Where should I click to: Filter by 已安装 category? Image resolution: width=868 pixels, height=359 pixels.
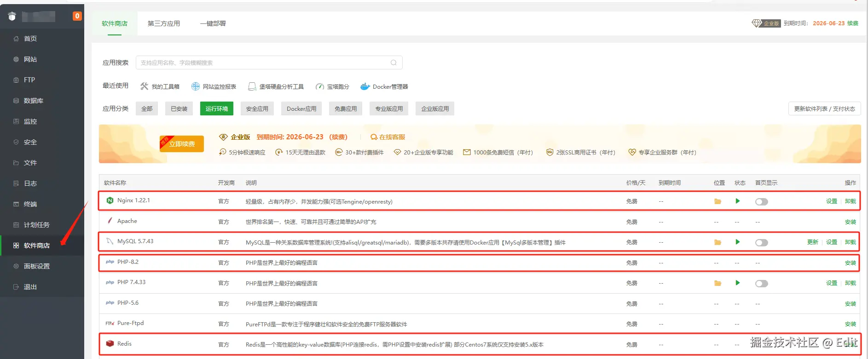click(179, 108)
